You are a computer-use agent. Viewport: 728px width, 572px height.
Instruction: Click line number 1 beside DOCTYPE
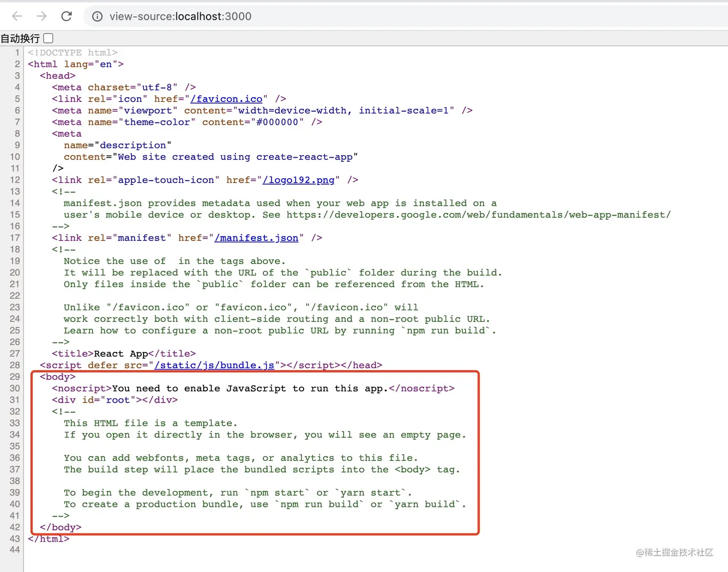pyautogui.click(x=17, y=53)
